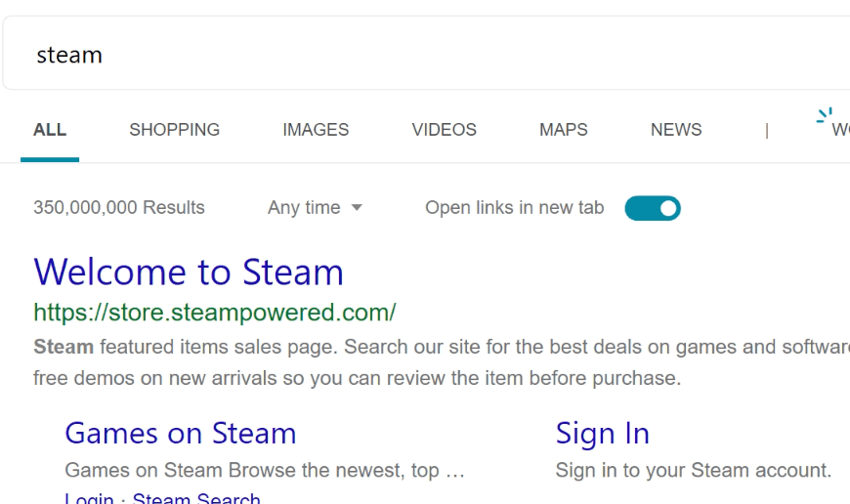The image size is (850, 504).
Task: Click the Open links in new tab label
Action: (x=515, y=208)
